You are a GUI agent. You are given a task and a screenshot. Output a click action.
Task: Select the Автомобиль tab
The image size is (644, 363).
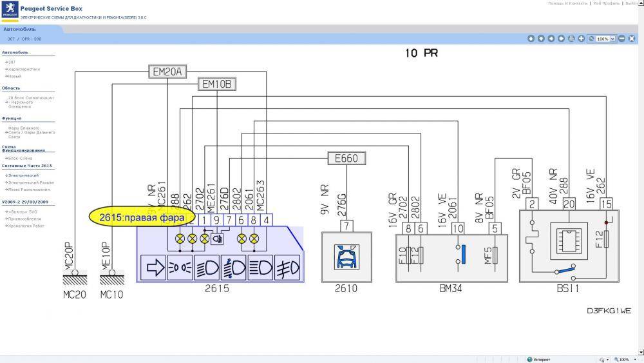click(x=19, y=29)
